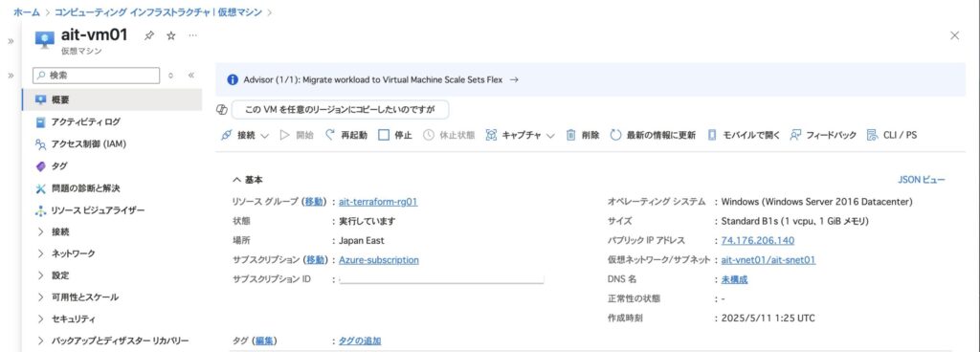Restart the VM with 再起動
This screenshot has height=352, width=980.
pyautogui.click(x=345, y=135)
